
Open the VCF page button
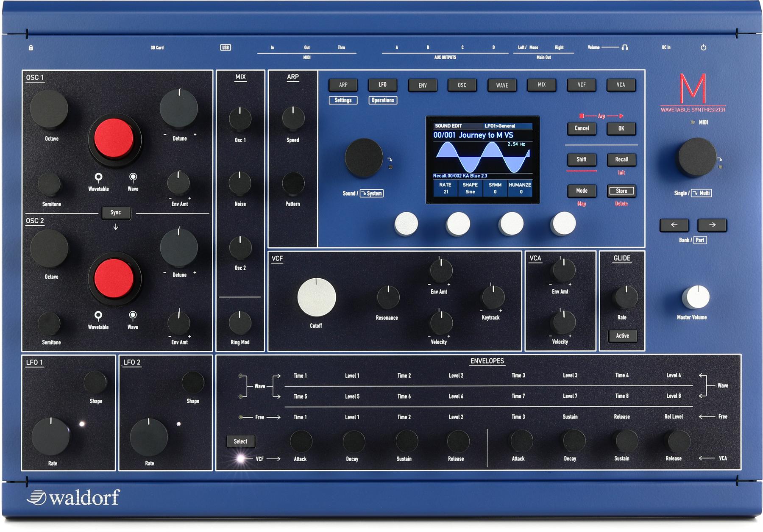click(582, 85)
